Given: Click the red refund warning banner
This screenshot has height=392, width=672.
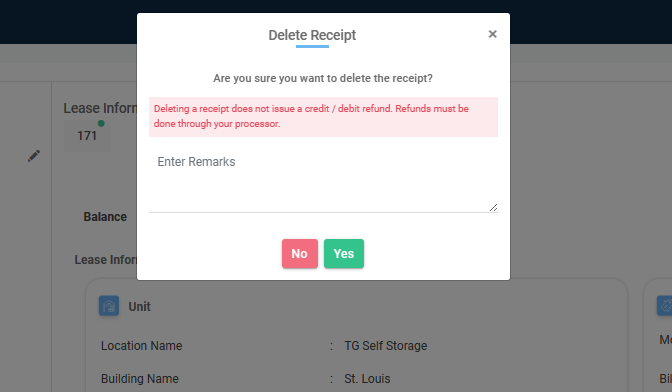Looking at the screenshot, I should point(323,117).
